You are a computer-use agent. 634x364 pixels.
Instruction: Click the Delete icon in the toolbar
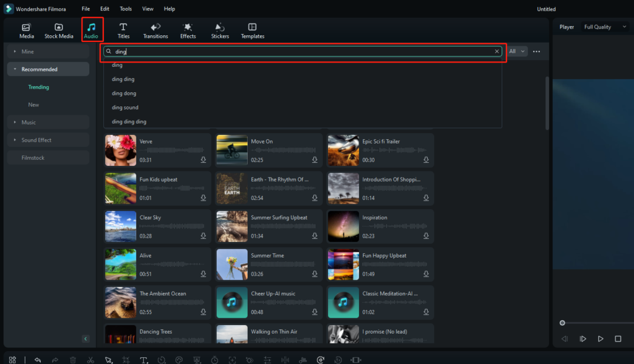click(72, 359)
